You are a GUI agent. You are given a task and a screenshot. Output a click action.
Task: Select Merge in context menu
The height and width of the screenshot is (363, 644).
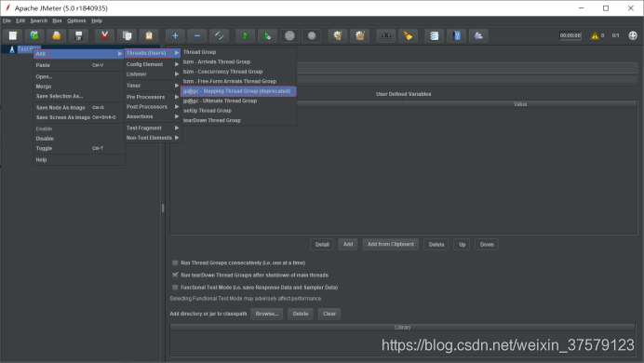coord(79,87)
